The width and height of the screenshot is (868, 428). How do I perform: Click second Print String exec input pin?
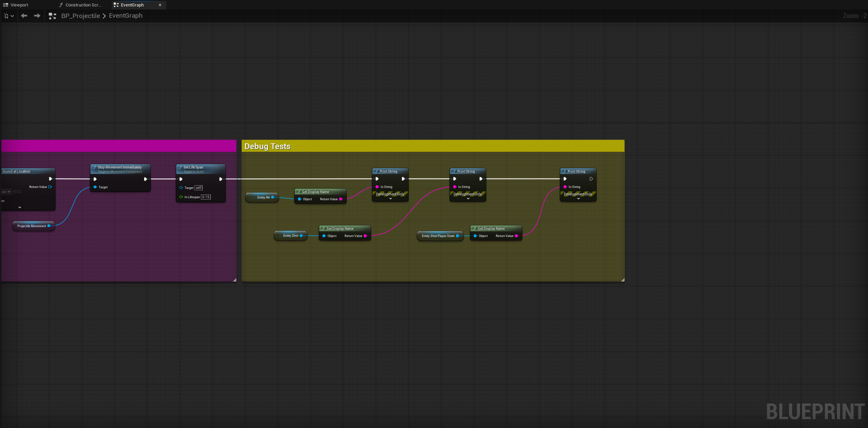coord(455,179)
